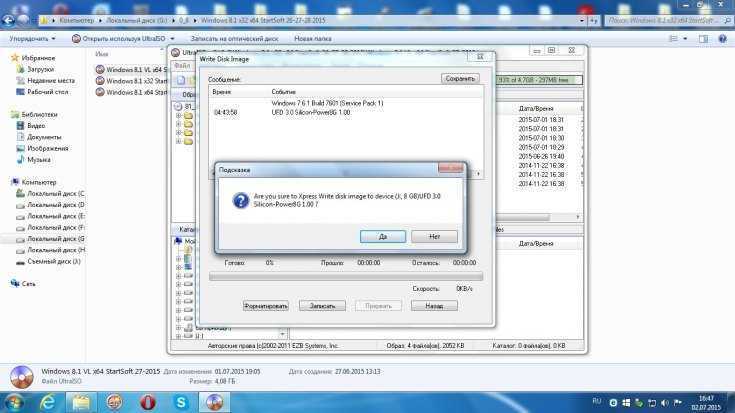
Task: Open Explorer help icon
Action: (x=722, y=39)
